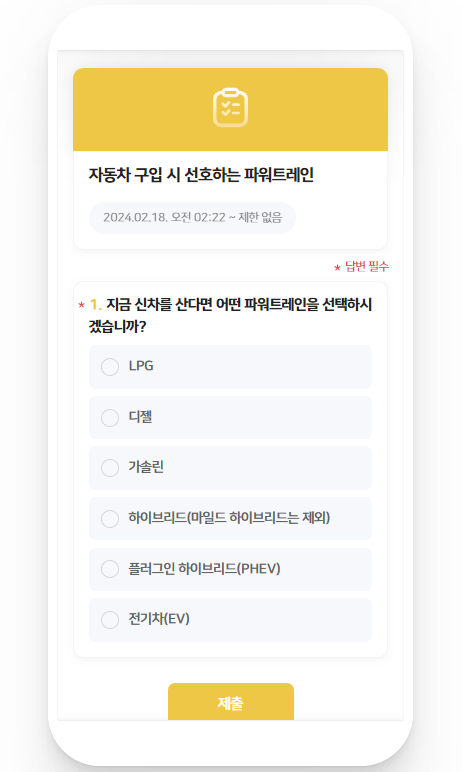Select the 가솔린 radio circle

[110, 468]
